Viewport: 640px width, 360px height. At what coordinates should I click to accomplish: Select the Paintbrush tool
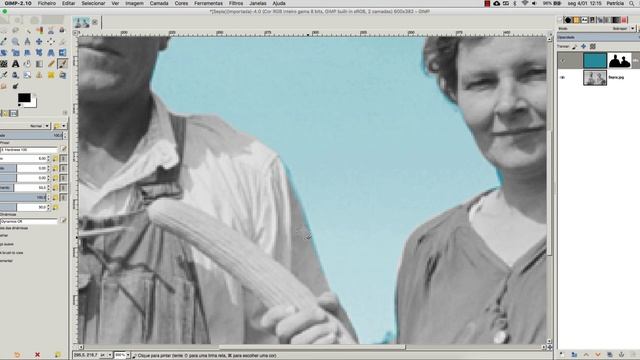[x=62, y=64]
